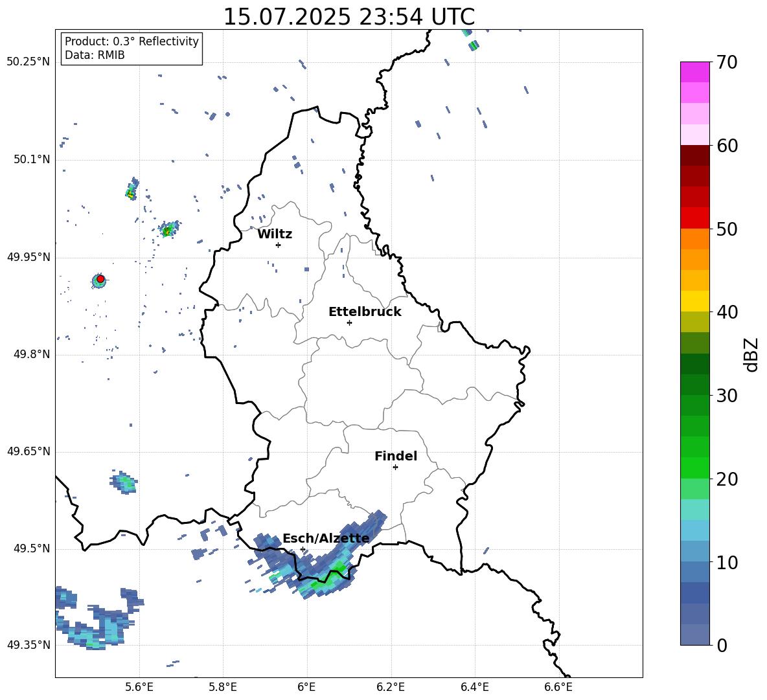Click the timestamp title 15.07.2025 23:54 UTC

coord(349,17)
